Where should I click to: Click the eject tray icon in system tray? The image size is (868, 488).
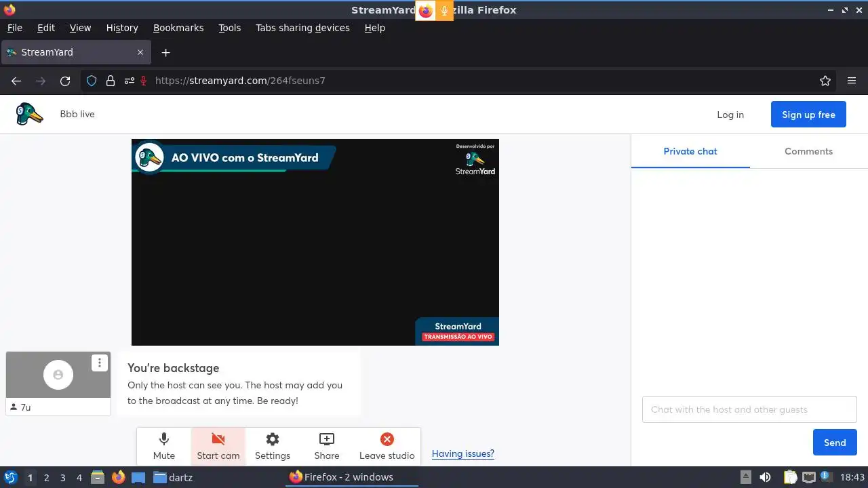pos(745,477)
